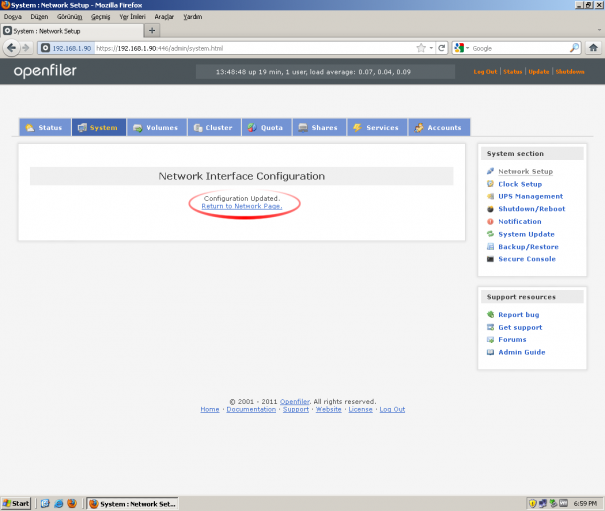Click Shutdown link in the header
This screenshot has height=511, width=605.
[x=570, y=72]
